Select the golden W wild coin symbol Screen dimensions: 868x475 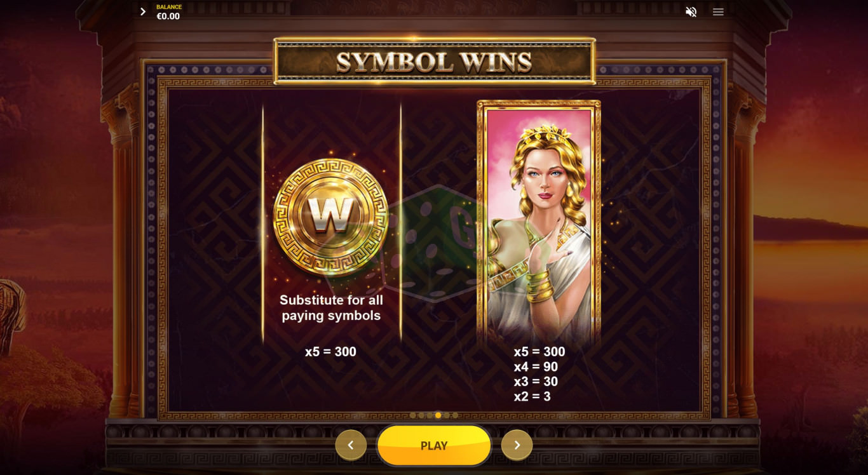click(x=330, y=217)
